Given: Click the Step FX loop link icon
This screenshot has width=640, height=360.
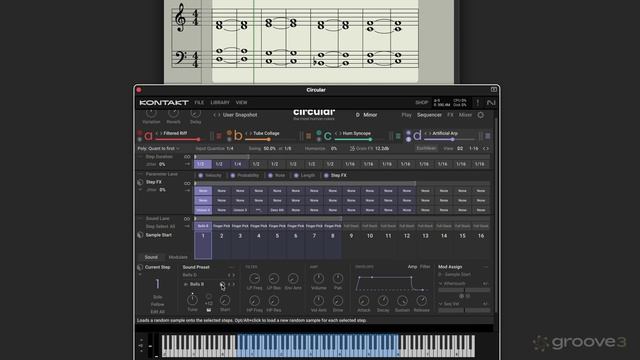Looking at the screenshot, I should 187,183.
